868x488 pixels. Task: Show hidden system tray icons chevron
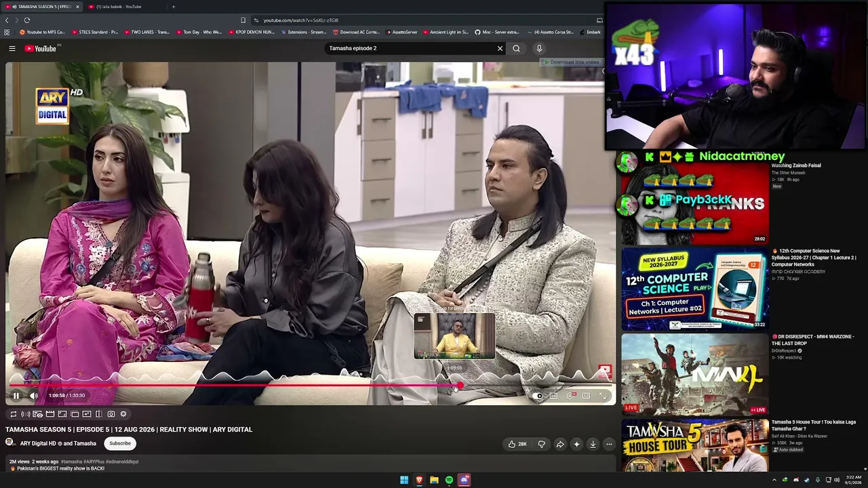(774, 480)
